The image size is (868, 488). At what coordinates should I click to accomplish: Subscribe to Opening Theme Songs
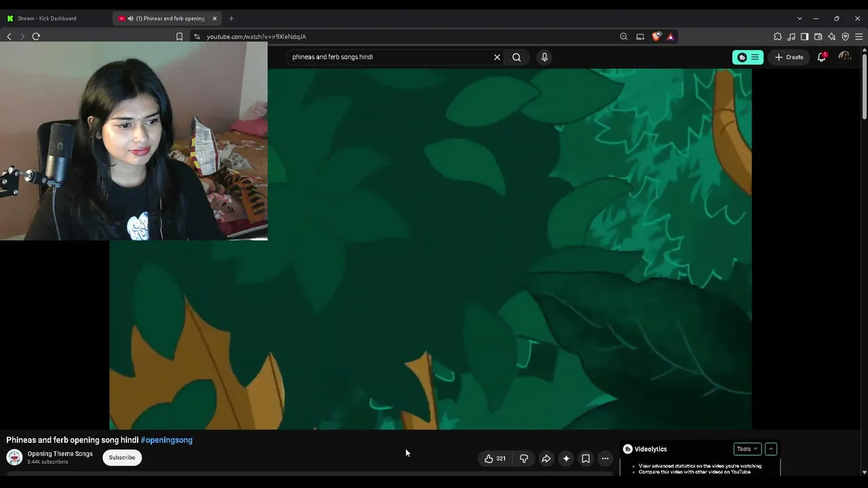pos(122,457)
